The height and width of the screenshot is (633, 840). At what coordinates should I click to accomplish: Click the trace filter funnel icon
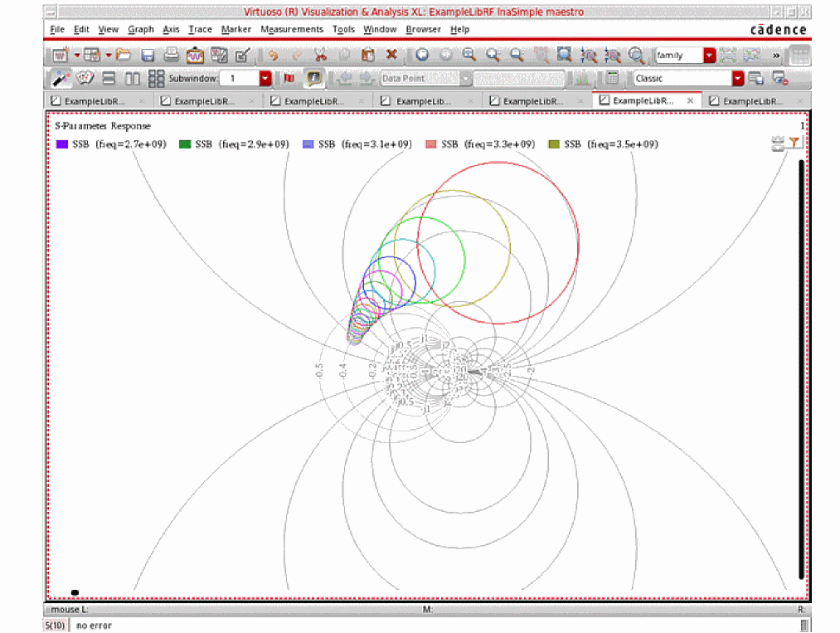[794, 144]
